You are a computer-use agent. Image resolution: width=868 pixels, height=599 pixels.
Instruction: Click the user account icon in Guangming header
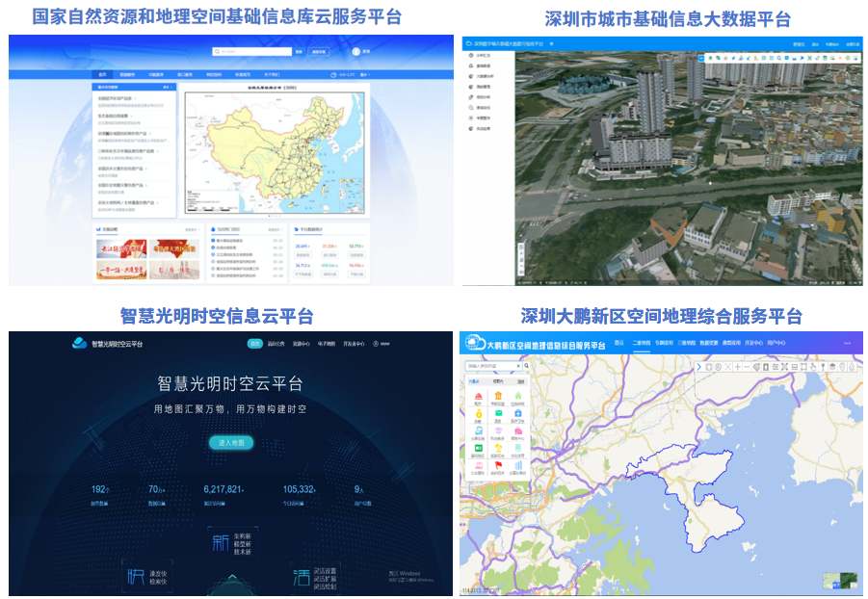(x=376, y=344)
